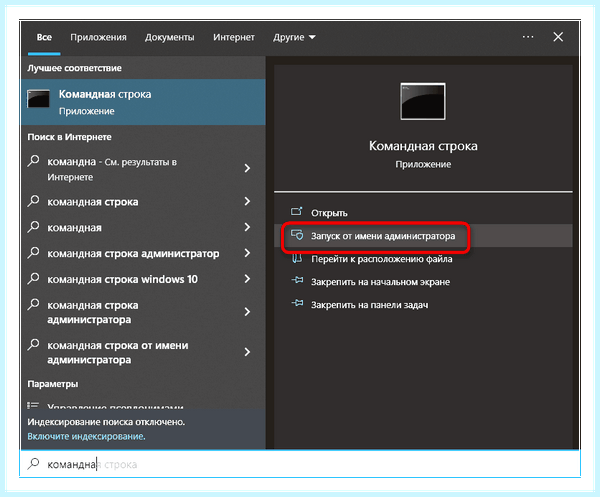600x497 pixels.
Task: Click Открыть action
Action: pyautogui.click(x=329, y=213)
